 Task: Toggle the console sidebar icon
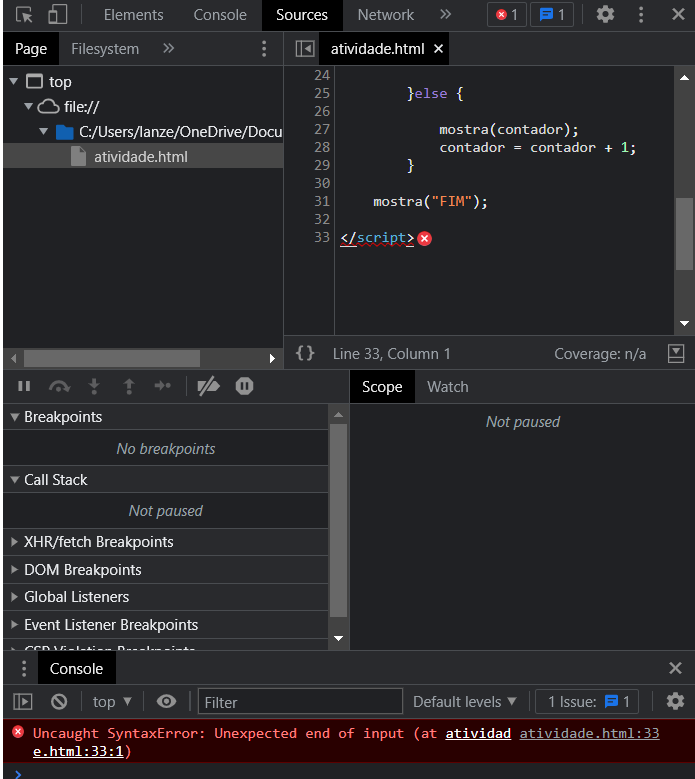point(23,701)
